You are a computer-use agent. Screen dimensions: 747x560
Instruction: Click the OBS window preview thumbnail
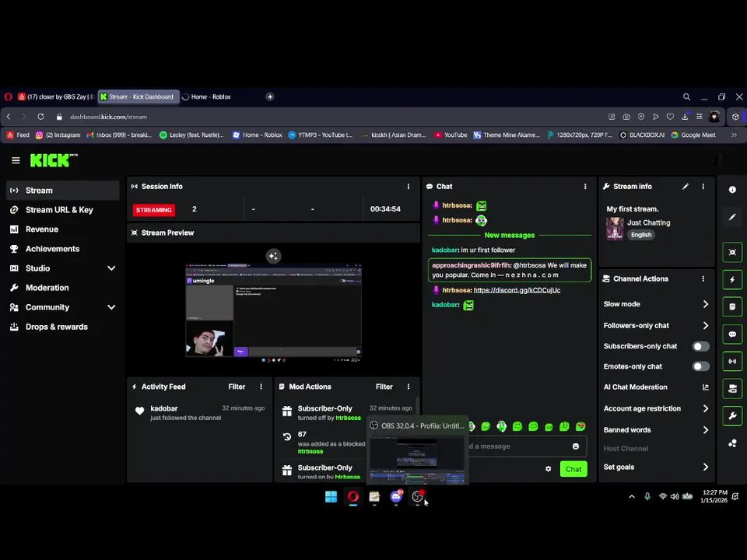417,459
